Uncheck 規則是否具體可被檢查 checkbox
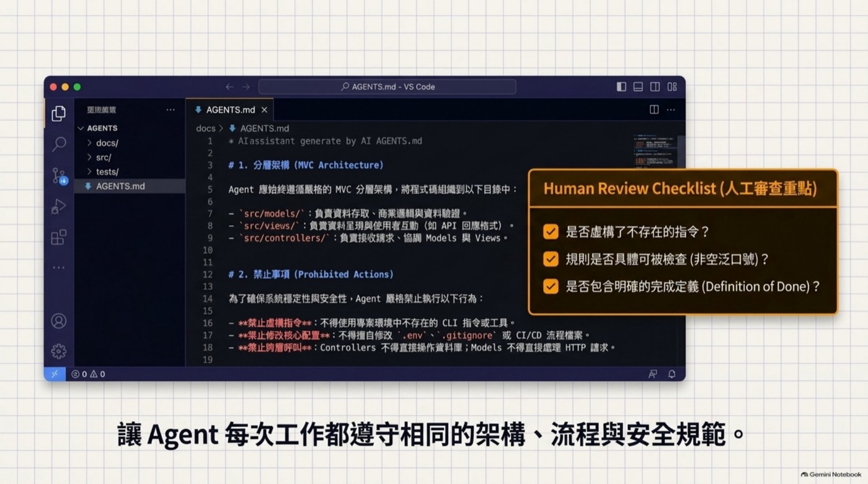The height and width of the screenshot is (484, 868). point(551,259)
